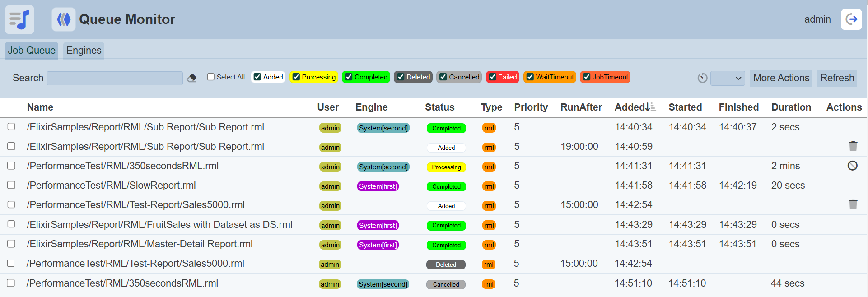Open the More Actions menu
Image resolution: width=868 pixels, height=297 pixels.
(781, 78)
